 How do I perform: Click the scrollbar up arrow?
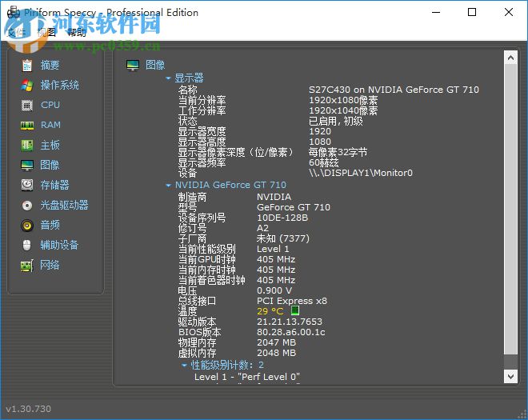tap(510, 58)
